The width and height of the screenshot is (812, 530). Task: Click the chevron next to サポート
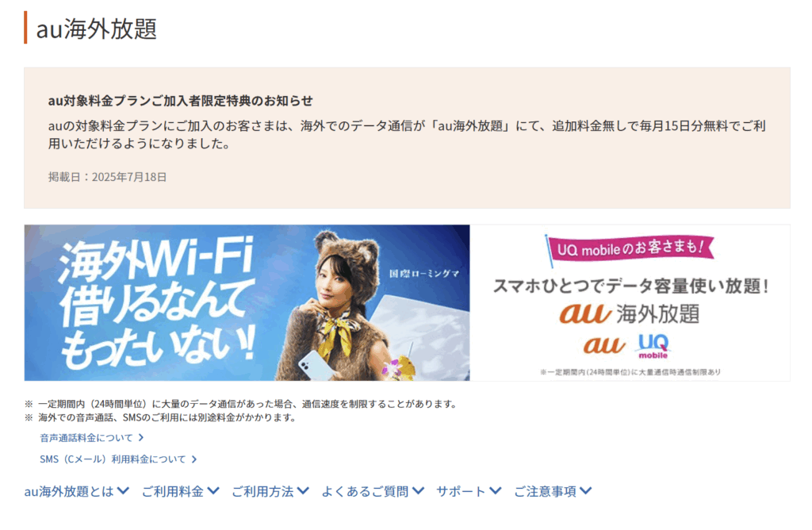(x=496, y=490)
